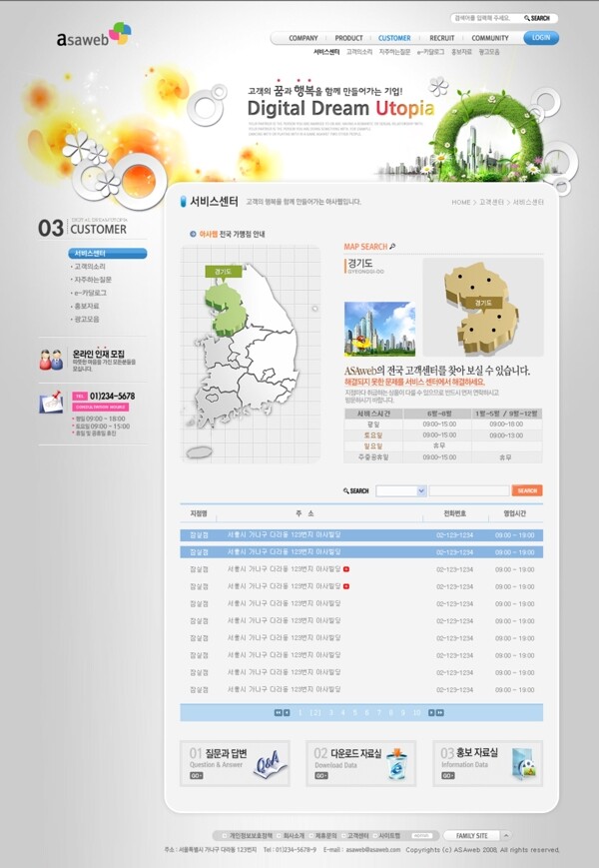This screenshot has width=599, height=868.
Task: Select 고객의소리 in the top submenu
Action: tap(359, 52)
